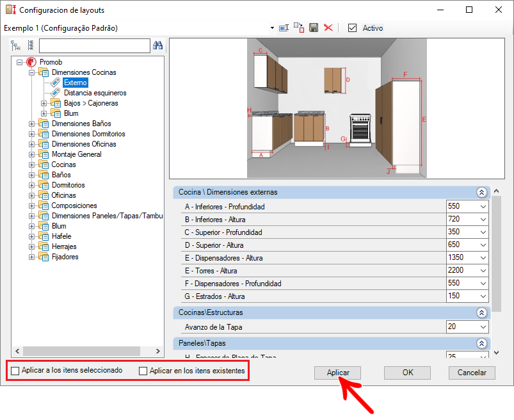This screenshot has height=420, width=514.
Task: Click the save layout floppy disk icon
Action: (314, 28)
